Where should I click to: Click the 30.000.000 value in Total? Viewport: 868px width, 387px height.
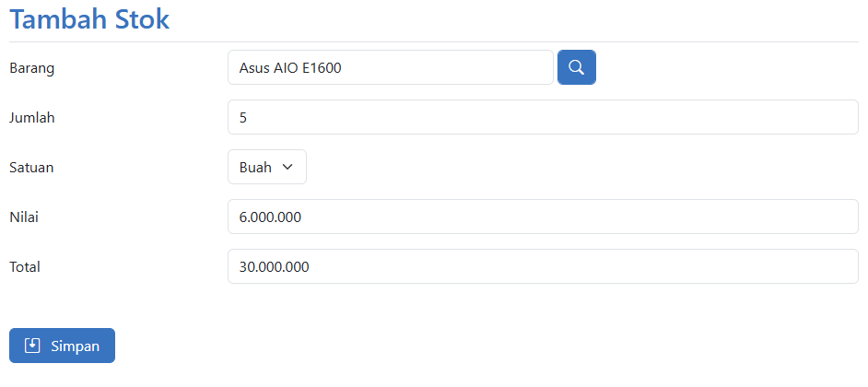274,266
